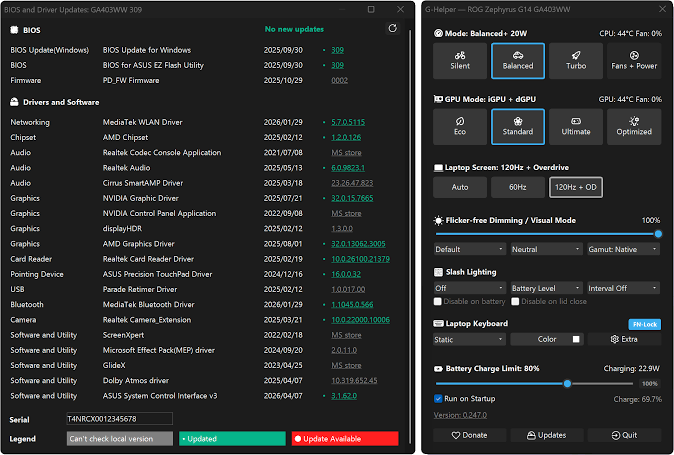
Task: Click the Battery Charge Limit slider handle
Action: [567, 383]
